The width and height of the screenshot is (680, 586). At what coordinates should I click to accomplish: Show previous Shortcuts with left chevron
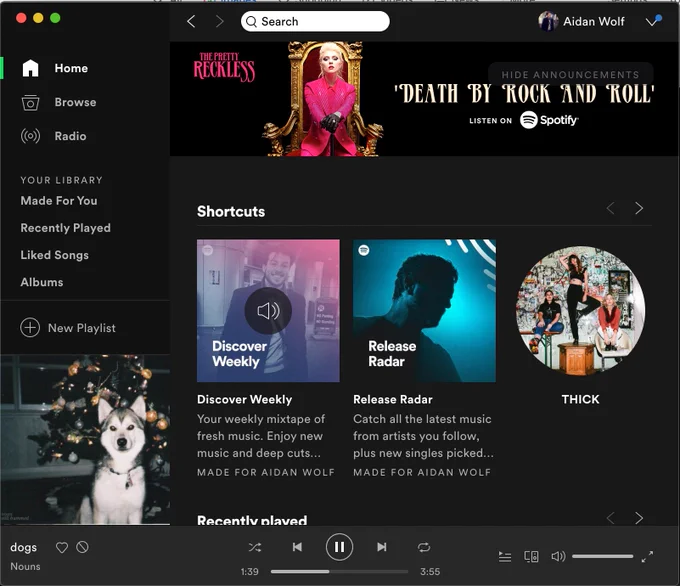(x=611, y=209)
